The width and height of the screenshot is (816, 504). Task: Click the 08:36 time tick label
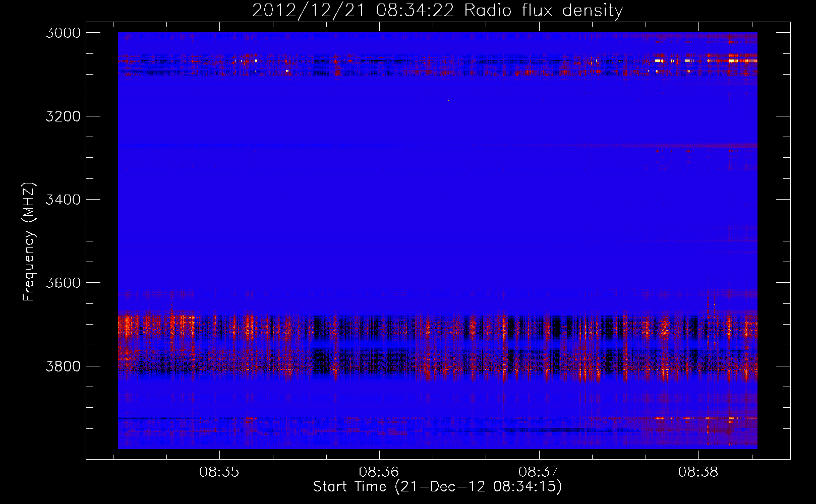tap(379, 472)
